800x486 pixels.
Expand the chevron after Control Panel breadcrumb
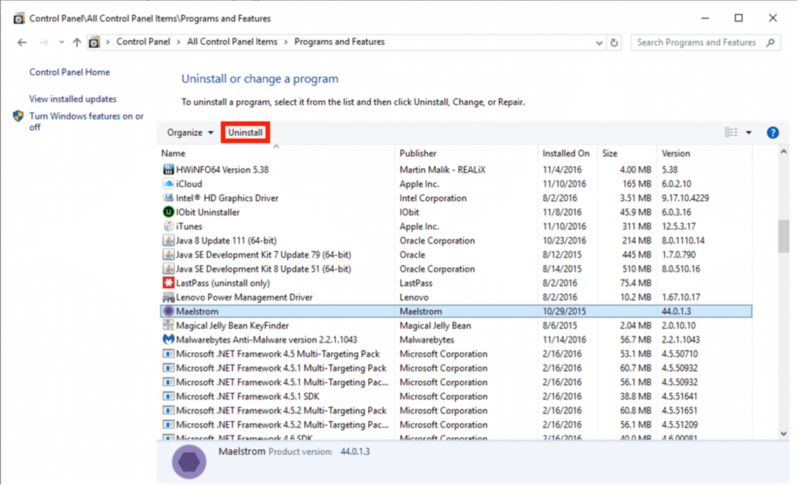click(179, 42)
